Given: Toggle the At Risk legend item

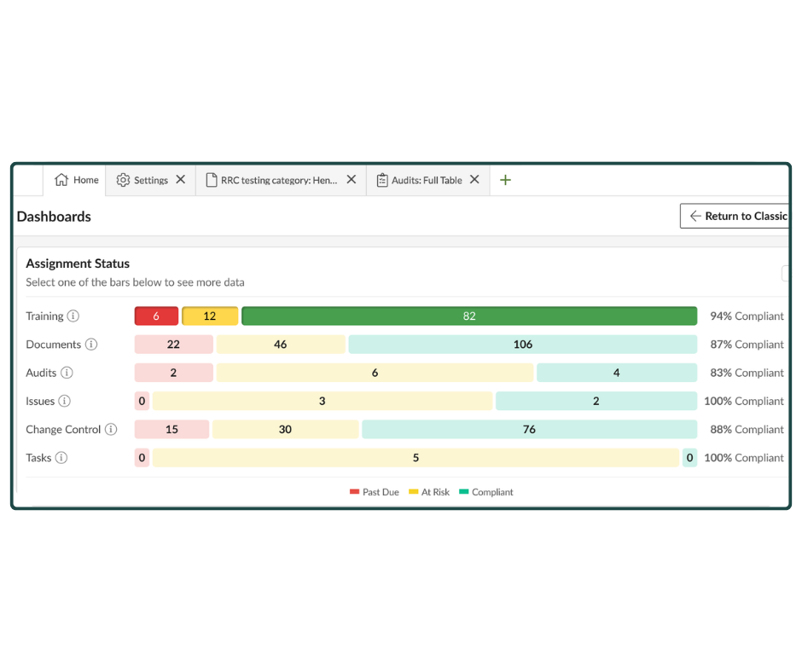Looking at the screenshot, I should click(x=429, y=492).
